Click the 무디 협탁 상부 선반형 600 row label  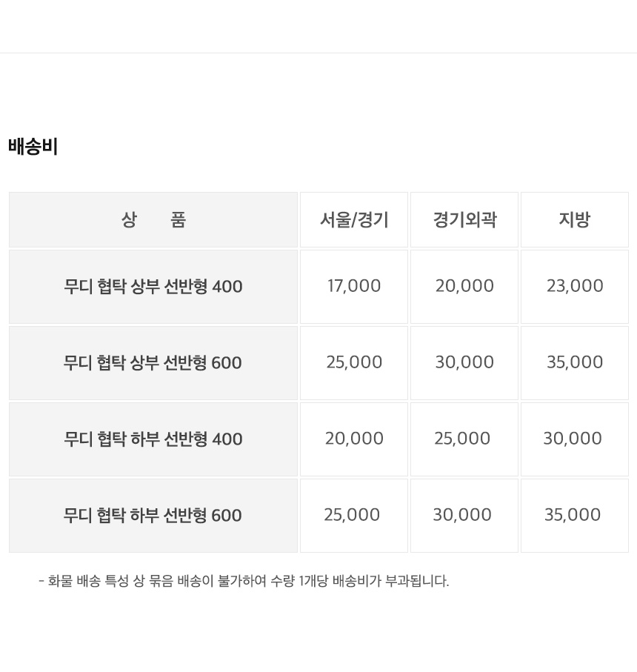(x=153, y=363)
